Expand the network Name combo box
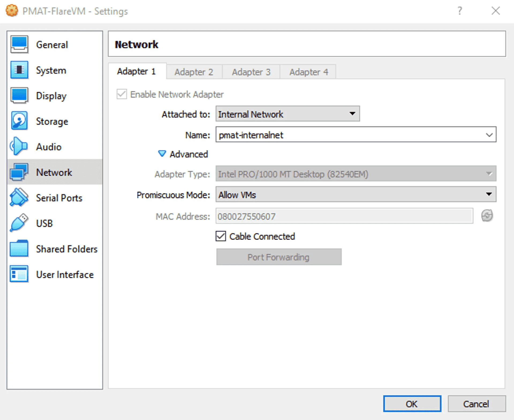This screenshot has width=514, height=420. (x=489, y=135)
